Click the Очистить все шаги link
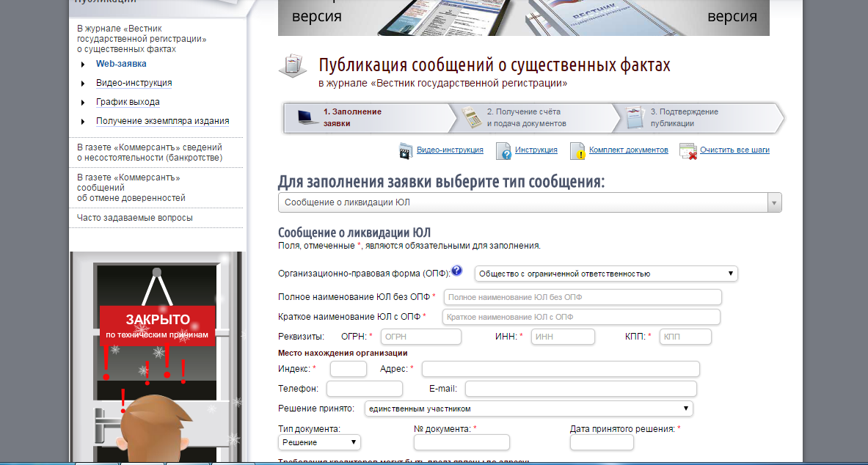Image resolution: width=868 pixels, height=465 pixels. click(x=734, y=150)
